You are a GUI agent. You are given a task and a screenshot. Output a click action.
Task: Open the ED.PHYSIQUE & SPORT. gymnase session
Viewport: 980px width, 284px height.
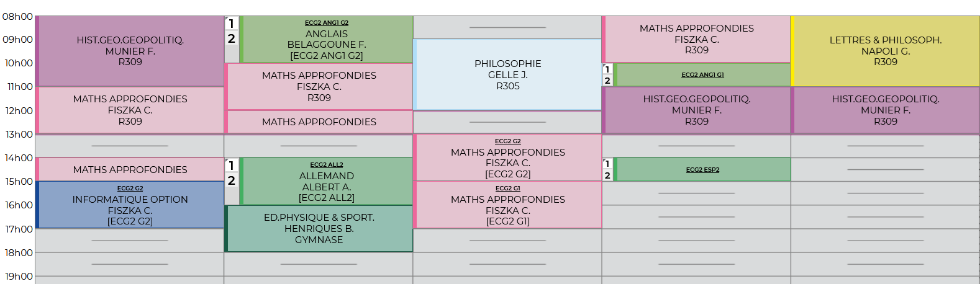point(319,229)
